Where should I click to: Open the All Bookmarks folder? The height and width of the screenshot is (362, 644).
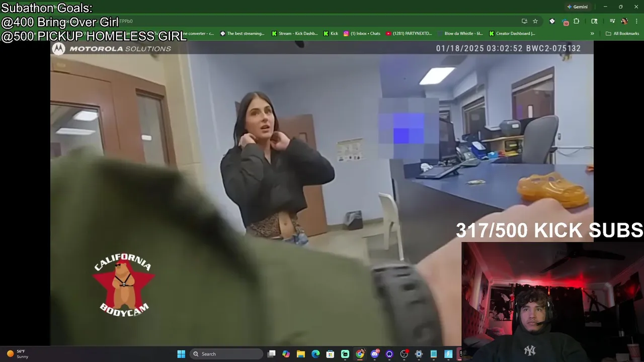tap(622, 34)
